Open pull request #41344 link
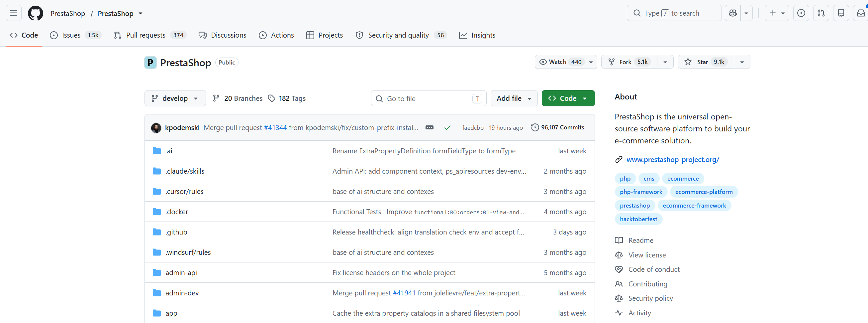The width and height of the screenshot is (868, 323). click(275, 128)
